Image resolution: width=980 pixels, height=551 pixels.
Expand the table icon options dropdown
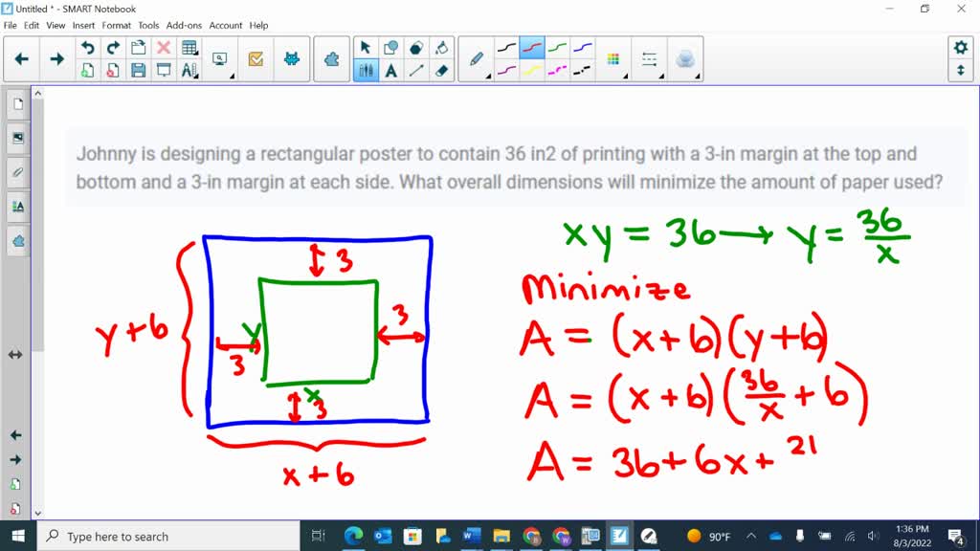coord(196,54)
